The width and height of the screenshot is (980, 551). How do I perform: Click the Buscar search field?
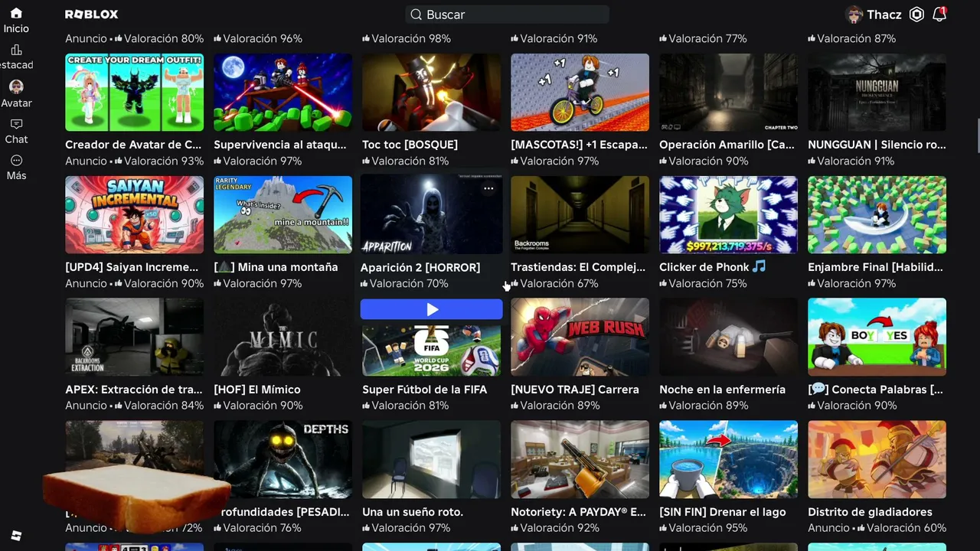pyautogui.click(x=508, y=15)
